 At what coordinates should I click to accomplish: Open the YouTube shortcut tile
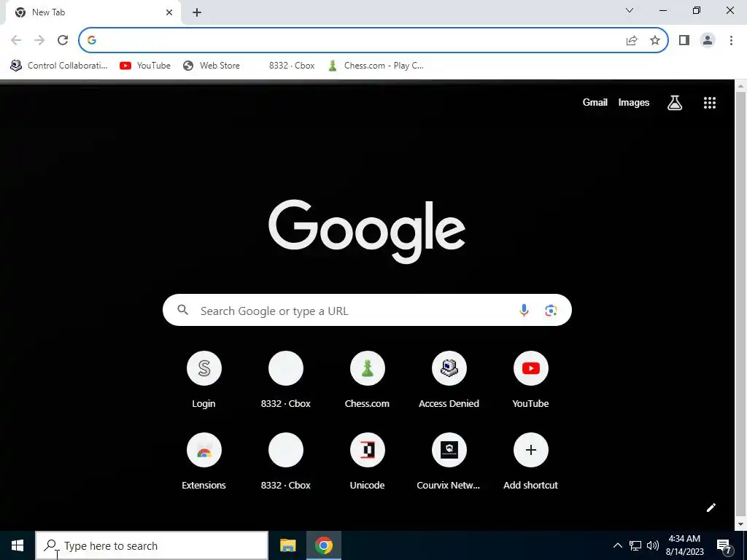click(x=531, y=381)
